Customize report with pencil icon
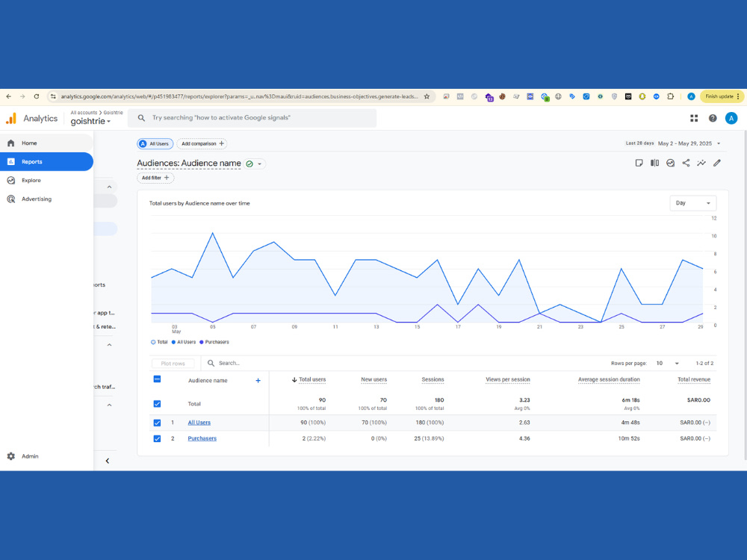 717,163
